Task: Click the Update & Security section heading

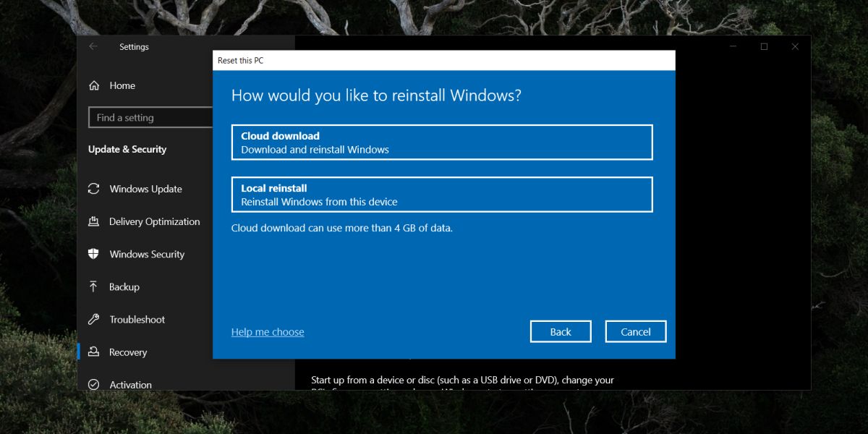Action: pos(127,149)
